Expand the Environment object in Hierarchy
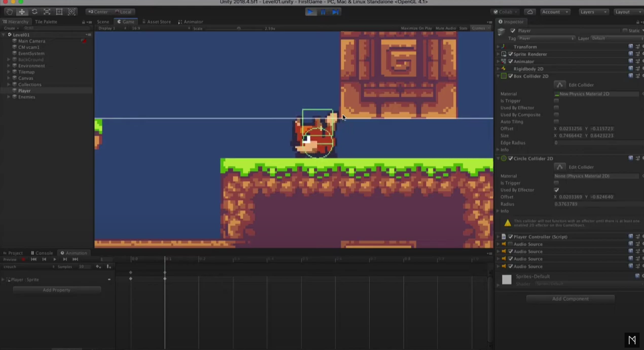 pyautogui.click(x=9, y=66)
